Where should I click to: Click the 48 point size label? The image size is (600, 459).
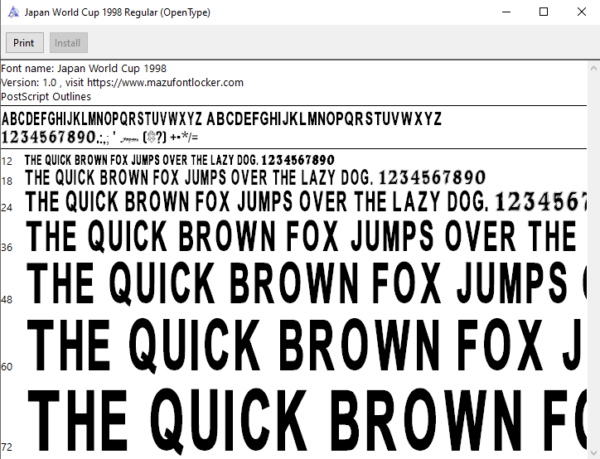[7, 299]
